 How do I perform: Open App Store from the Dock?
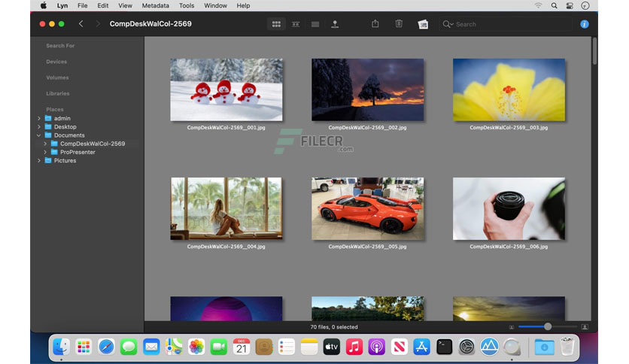[421, 347]
